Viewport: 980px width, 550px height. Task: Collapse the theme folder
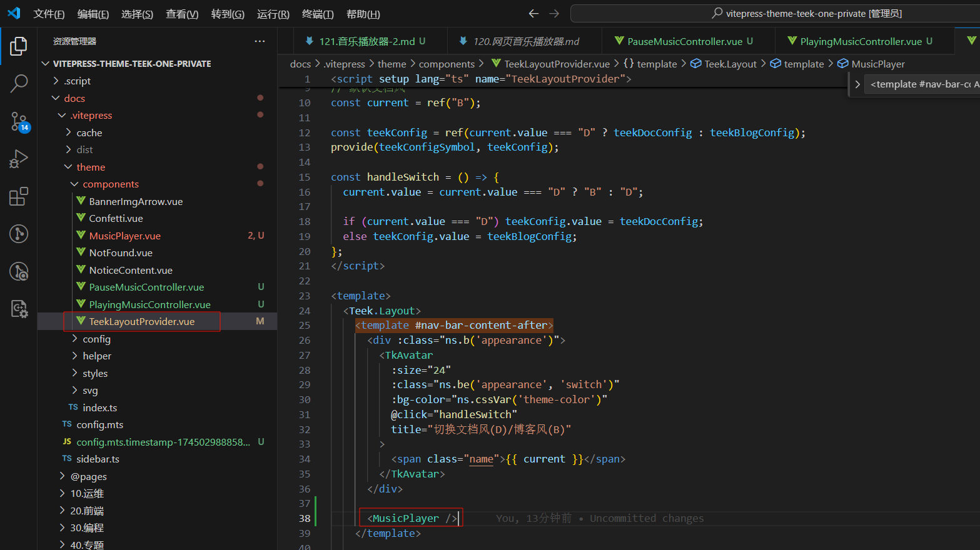68,167
